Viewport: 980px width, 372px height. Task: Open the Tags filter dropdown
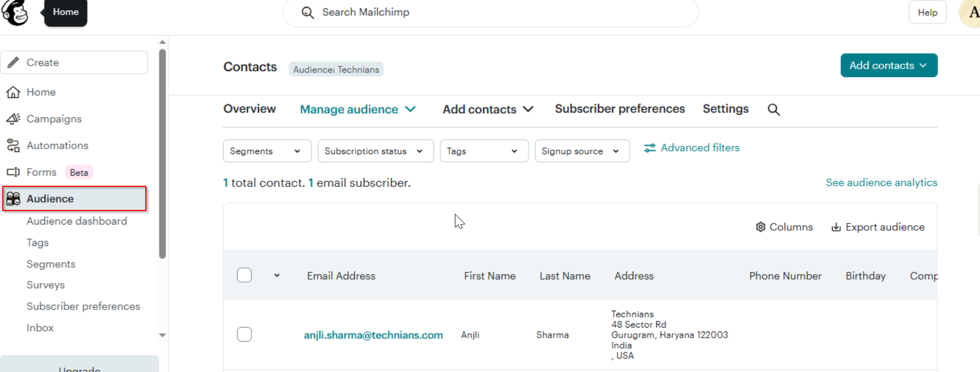point(484,151)
